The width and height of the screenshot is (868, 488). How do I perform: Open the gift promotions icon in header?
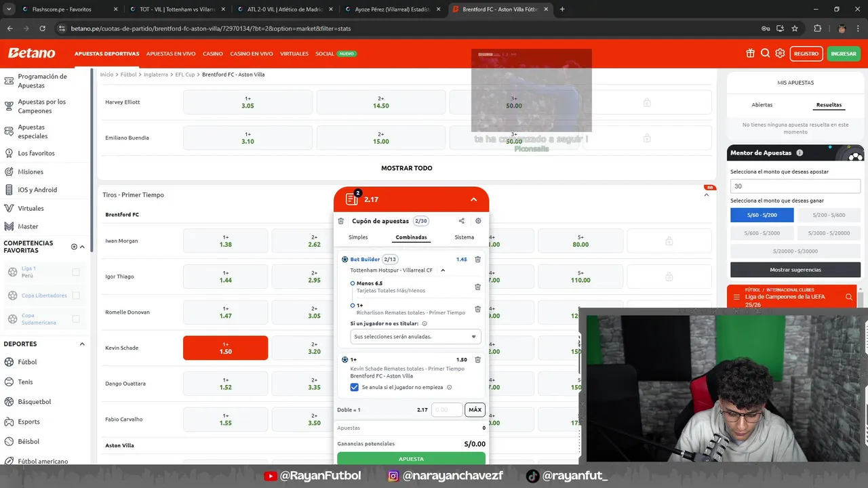pos(750,54)
